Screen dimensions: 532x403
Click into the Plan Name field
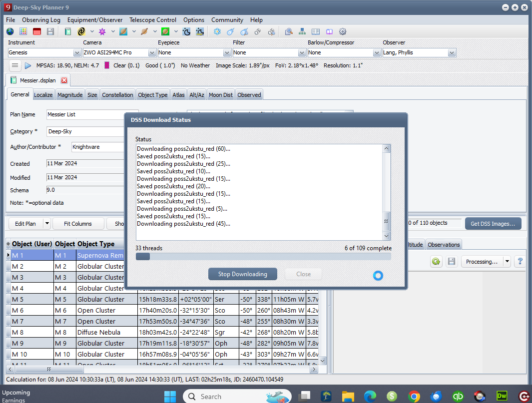click(85, 114)
